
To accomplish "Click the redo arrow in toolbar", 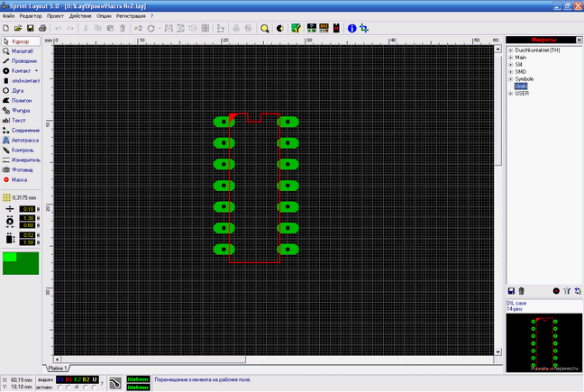I will (70, 28).
